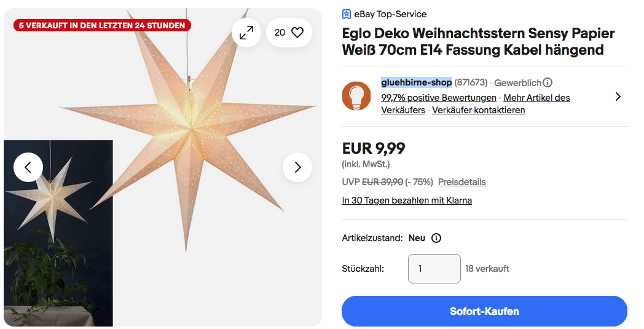The width and height of the screenshot is (644, 329).
Task: Click the eBay Top-Service badge icon
Action: click(347, 14)
